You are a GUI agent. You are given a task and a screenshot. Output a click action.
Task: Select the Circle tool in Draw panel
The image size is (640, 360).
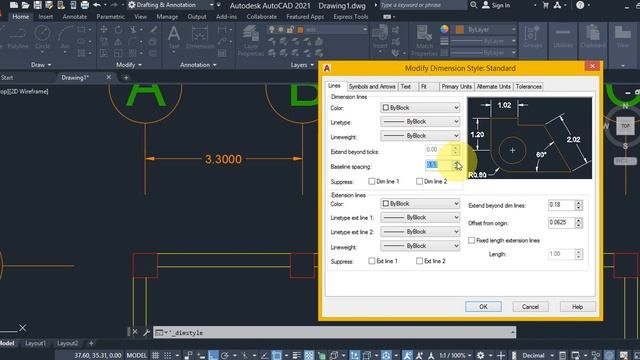tap(42, 37)
